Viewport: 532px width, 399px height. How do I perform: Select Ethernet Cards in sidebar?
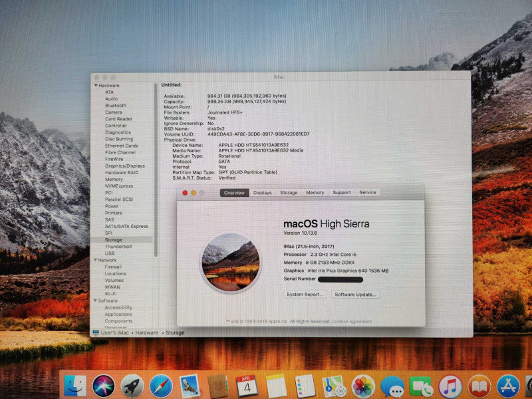(122, 146)
